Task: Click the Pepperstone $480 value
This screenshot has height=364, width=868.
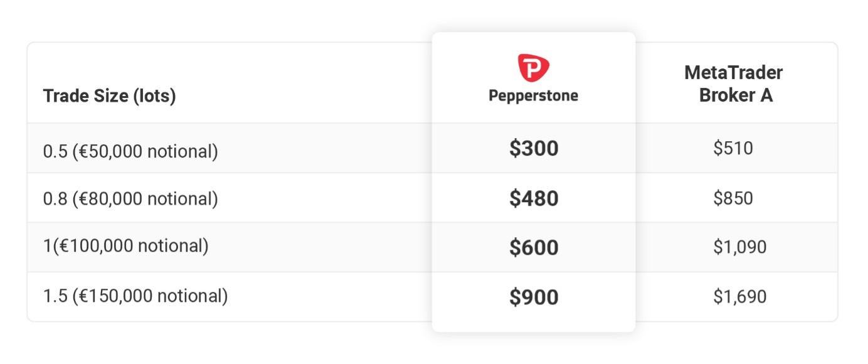Action: pyautogui.click(x=534, y=198)
